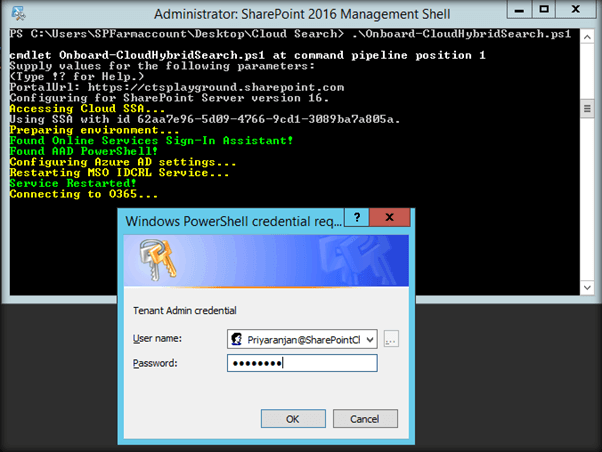Image resolution: width=602 pixels, height=452 pixels.
Task: Click the help question mark button in the dialog
Action: [357, 217]
